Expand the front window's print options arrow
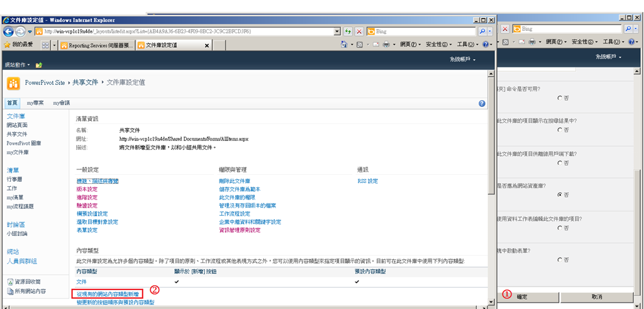Image resolution: width=644 pixels, height=309 pixels. [394, 45]
